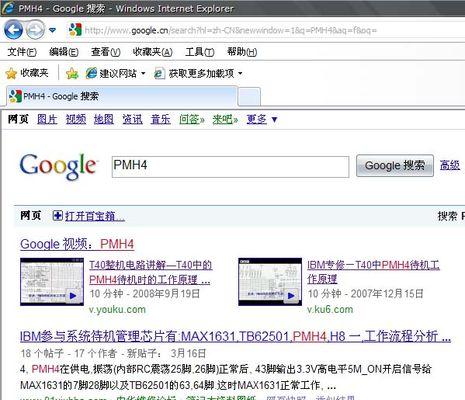Click the 音乐 music link
Image resolution: width=465 pixels, height=400 pixels.
tap(160, 119)
